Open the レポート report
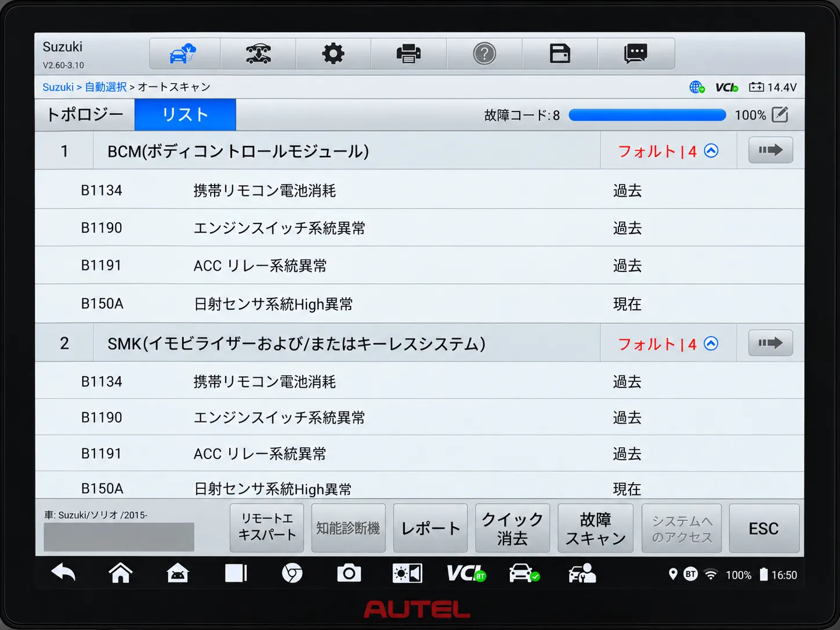The width and height of the screenshot is (840, 630). (430, 528)
